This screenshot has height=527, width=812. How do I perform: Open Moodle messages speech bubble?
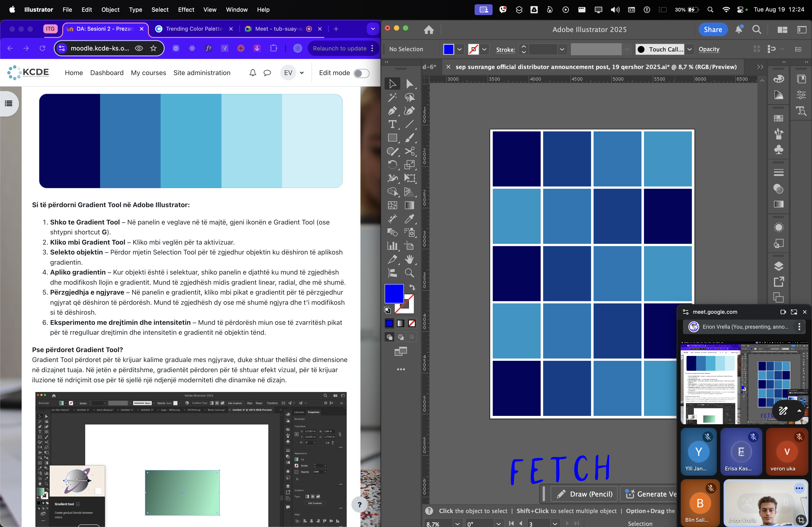[x=267, y=73]
